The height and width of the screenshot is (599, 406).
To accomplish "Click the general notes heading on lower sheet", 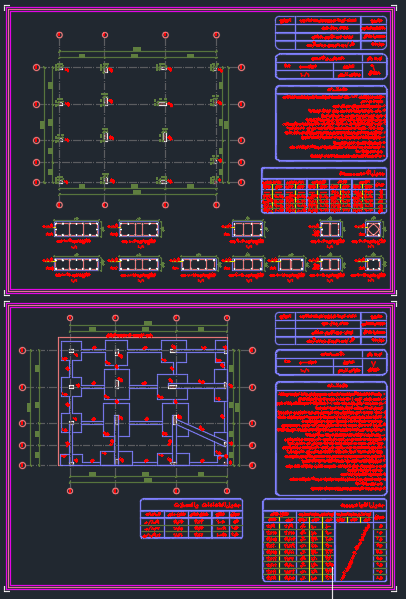I will point(332,385).
